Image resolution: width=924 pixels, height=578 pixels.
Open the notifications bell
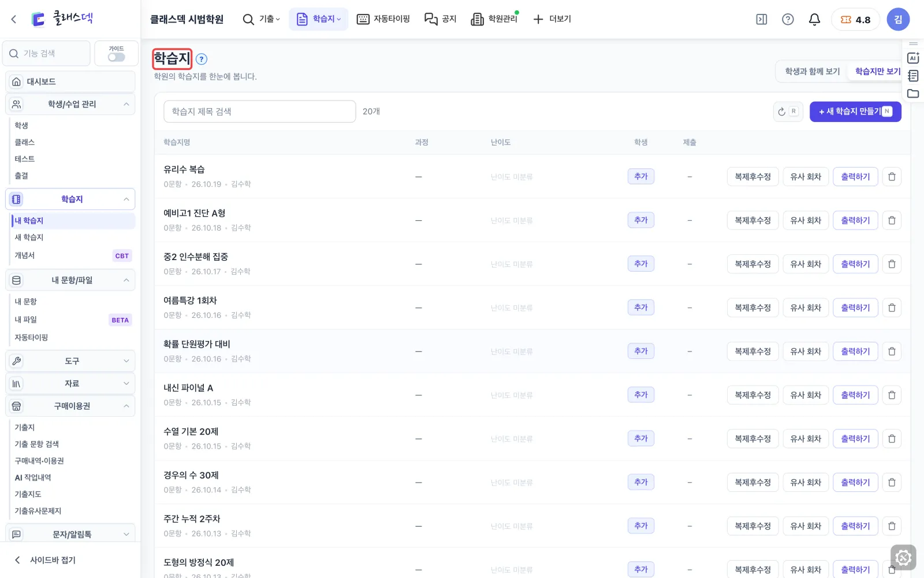point(814,19)
